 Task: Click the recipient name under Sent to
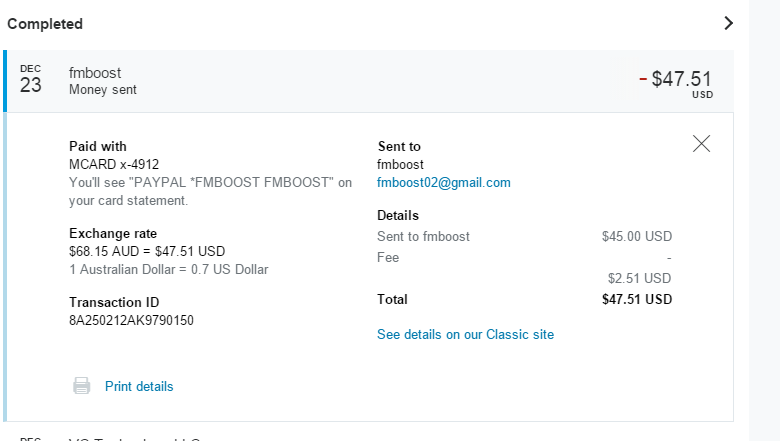point(400,164)
